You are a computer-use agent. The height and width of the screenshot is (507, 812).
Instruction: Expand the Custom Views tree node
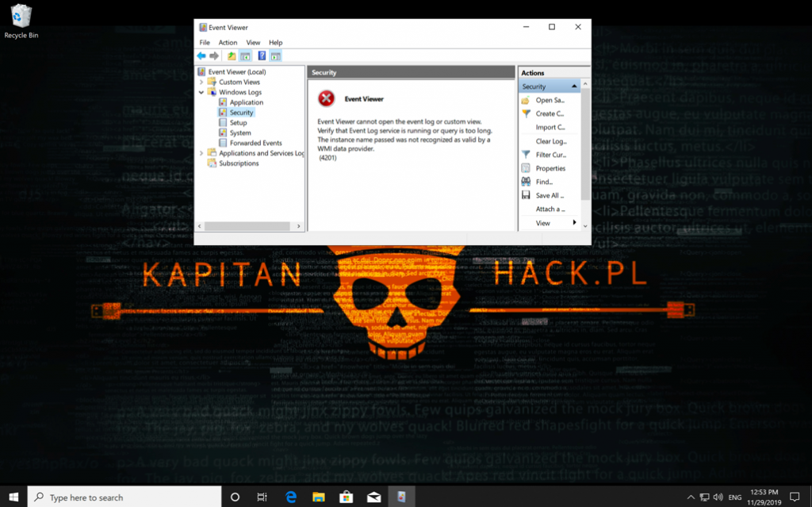[x=201, y=82]
